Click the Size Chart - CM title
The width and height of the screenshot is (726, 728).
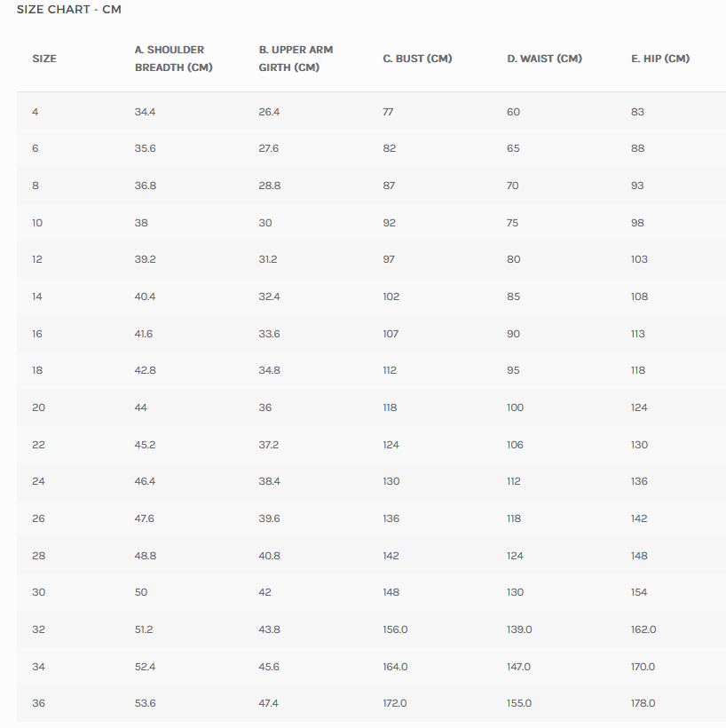(x=69, y=10)
